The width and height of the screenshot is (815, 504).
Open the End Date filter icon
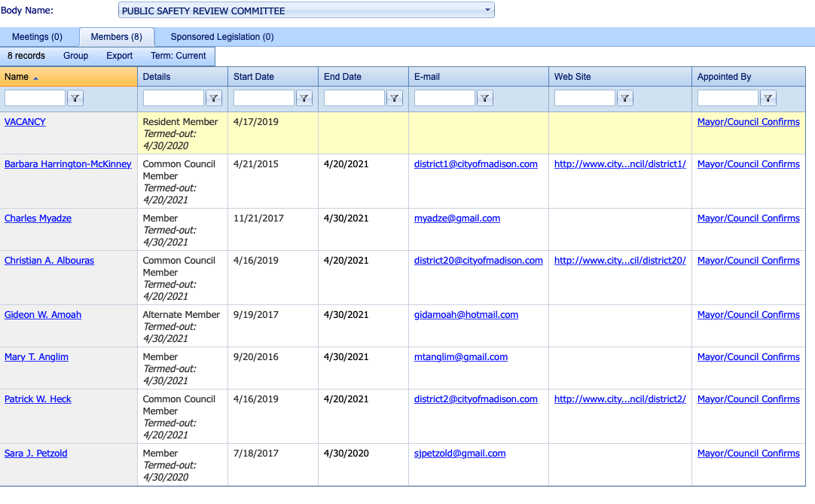[395, 98]
